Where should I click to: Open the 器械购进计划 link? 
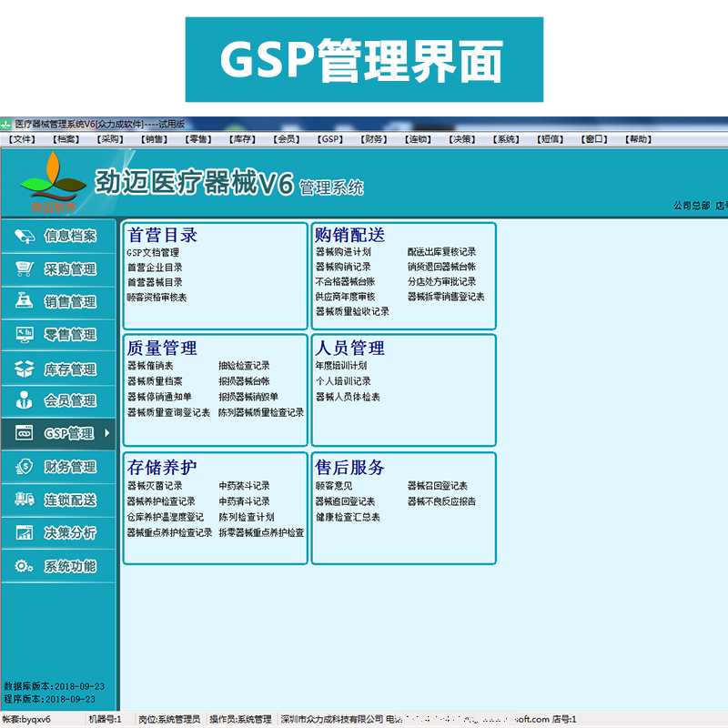coord(343,252)
